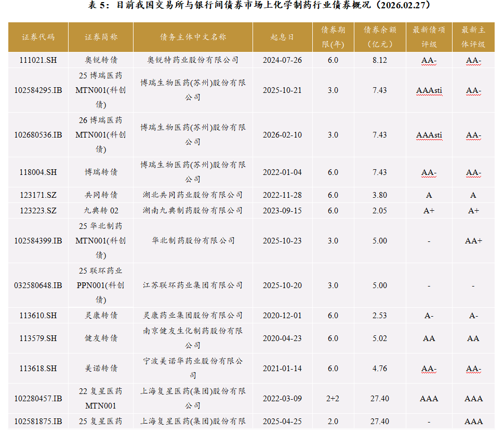Click issuer 奥锐特药业股份有限公司
This screenshot has height=435, width=504.
(193, 60)
